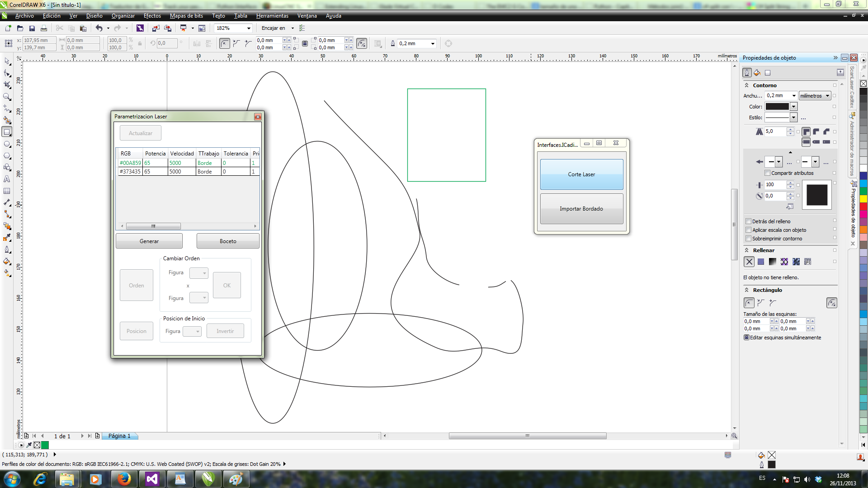Open Anchura 0,2 mm dropdown
Viewport: 868px width, 488px height.
(793, 96)
